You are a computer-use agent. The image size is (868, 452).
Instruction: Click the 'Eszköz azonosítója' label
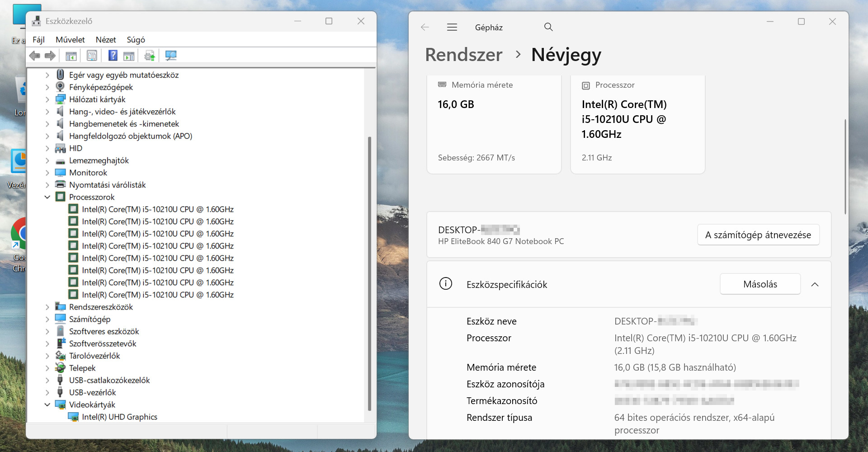[505, 384]
